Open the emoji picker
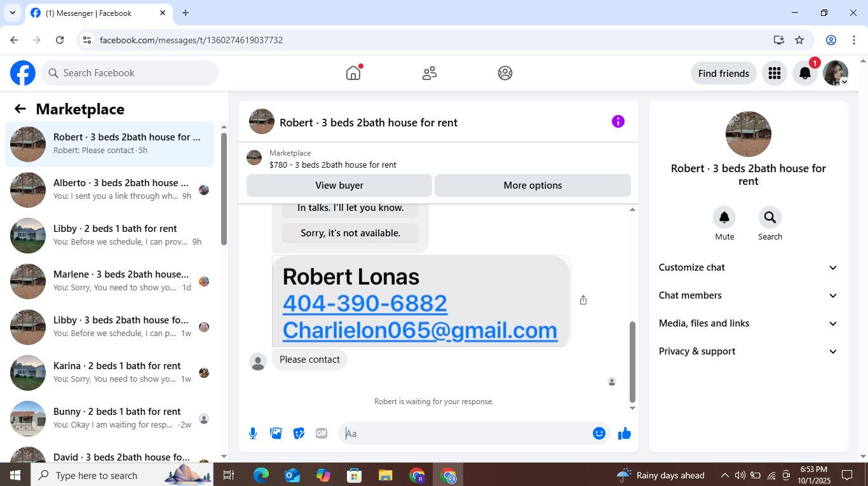Image resolution: width=868 pixels, height=486 pixels. click(x=599, y=433)
